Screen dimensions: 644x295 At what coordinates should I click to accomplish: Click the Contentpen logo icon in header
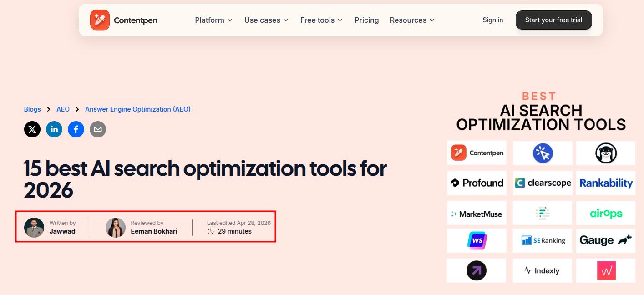(x=100, y=20)
